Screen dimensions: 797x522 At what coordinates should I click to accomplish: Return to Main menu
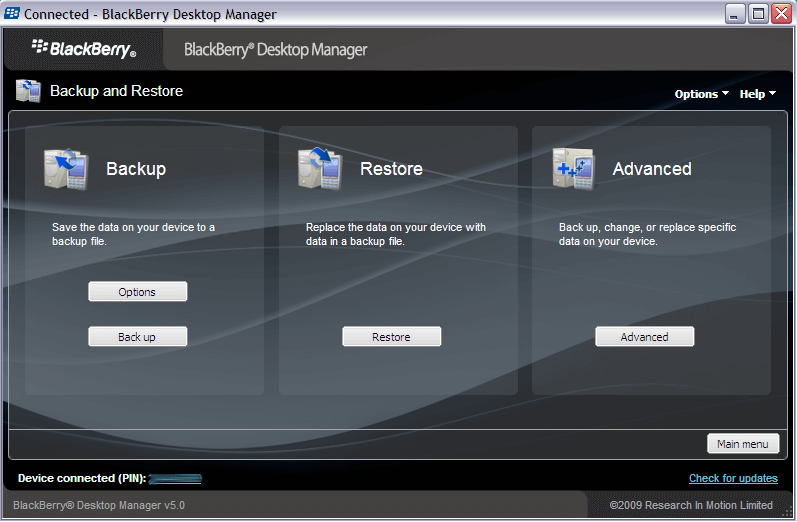click(743, 444)
